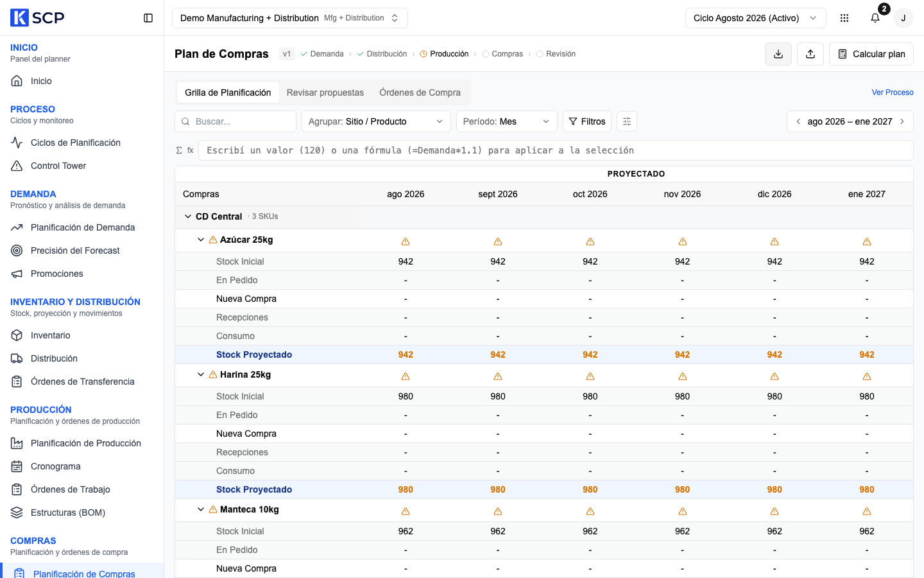
Task: Switch to the Grilla de Planificación tab
Action: (x=228, y=92)
